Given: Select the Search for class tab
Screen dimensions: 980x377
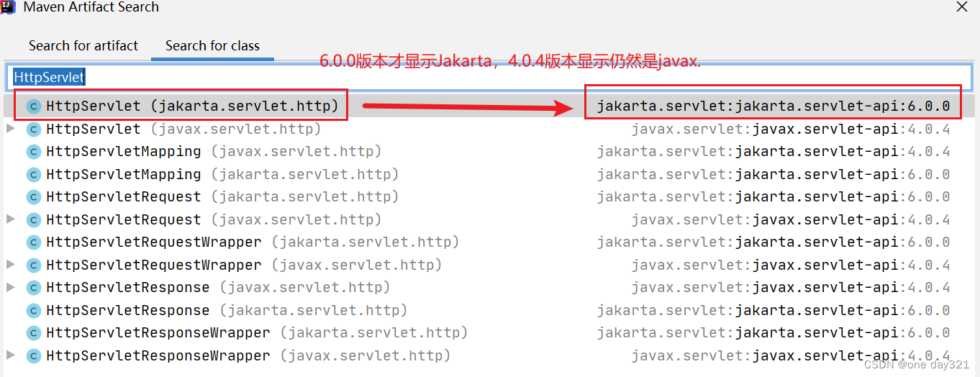Looking at the screenshot, I should pos(212,45).
